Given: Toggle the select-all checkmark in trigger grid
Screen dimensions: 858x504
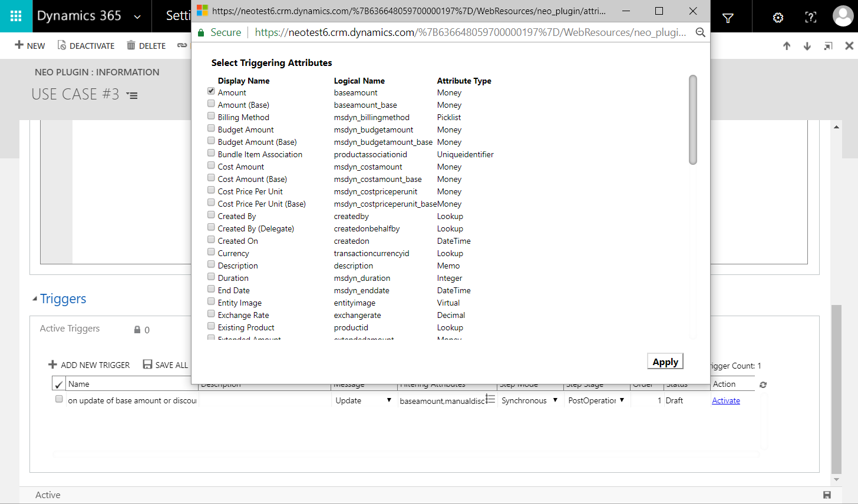Looking at the screenshot, I should click(58, 384).
